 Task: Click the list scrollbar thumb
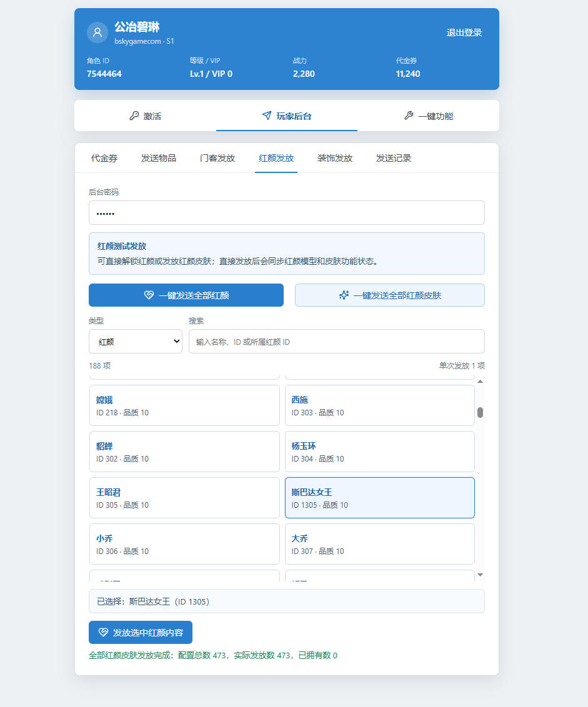pos(480,413)
